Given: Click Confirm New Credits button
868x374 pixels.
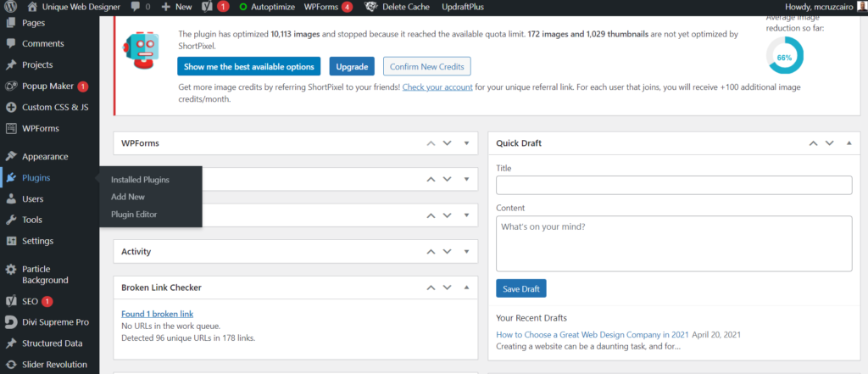Looking at the screenshot, I should pos(427,66).
